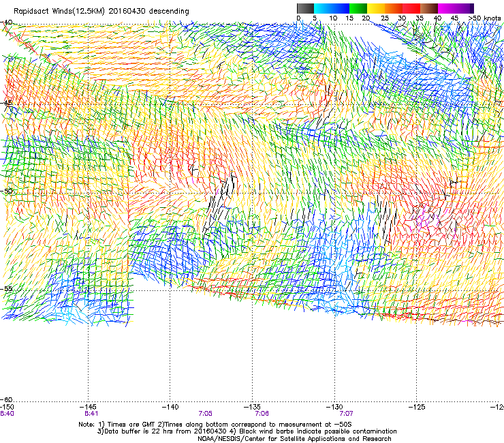Viewport: 504px width, 443px height.
Task: Click the NOAA/NESDIS credit line
Action: click(x=294, y=439)
